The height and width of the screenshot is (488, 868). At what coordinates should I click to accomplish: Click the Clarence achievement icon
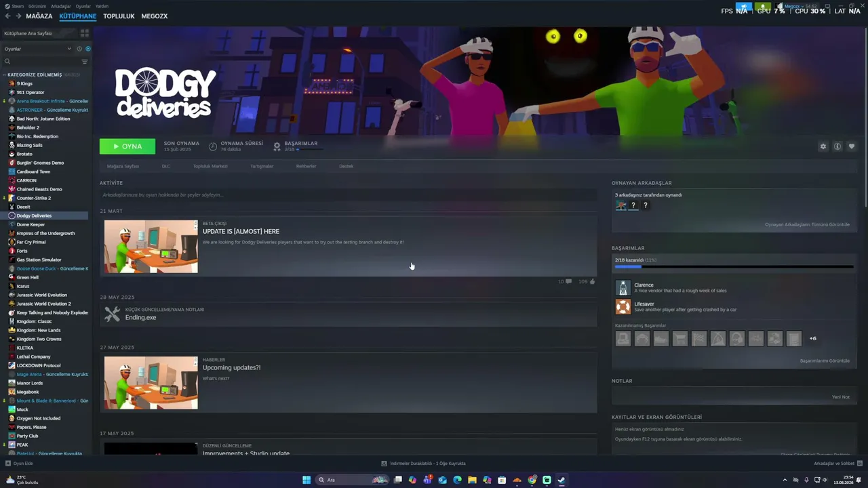pos(623,287)
